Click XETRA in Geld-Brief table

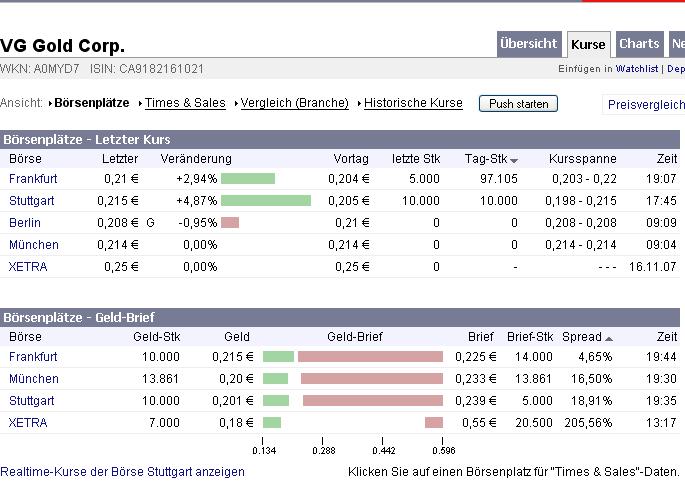(28, 423)
